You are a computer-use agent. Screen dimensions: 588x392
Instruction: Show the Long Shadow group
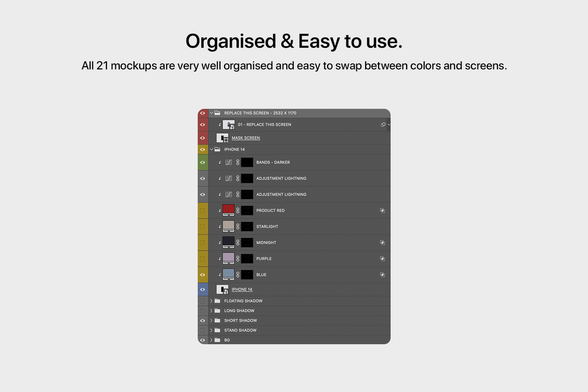[x=202, y=311]
